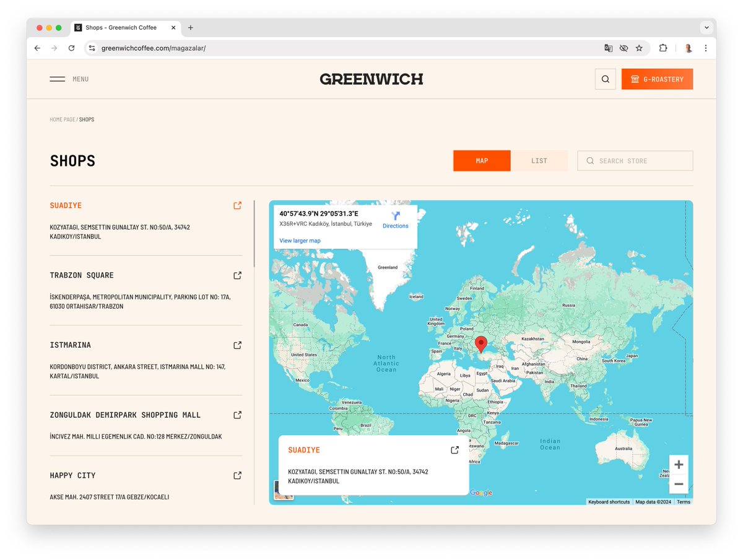Go forward in browser history
Image resolution: width=743 pixels, height=560 pixels.
click(x=54, y=48)
